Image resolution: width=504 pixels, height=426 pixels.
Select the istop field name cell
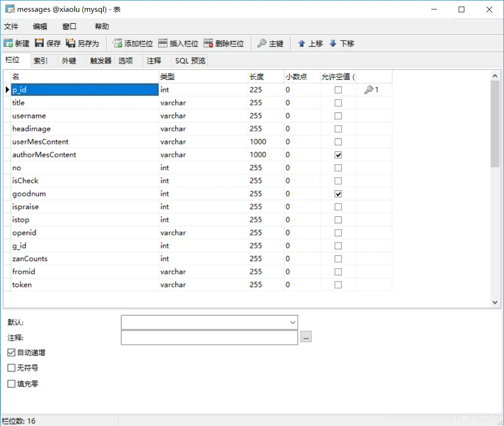click(85, 220)
